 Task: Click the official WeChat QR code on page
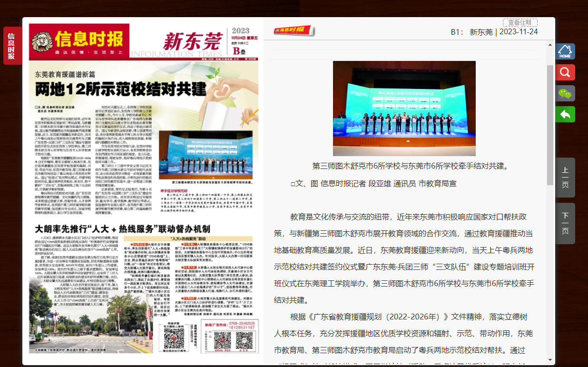point(174,338)
